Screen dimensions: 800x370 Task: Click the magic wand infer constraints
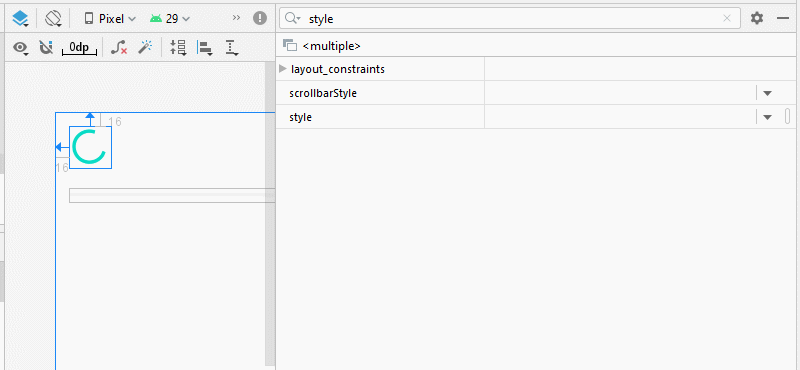145,48
